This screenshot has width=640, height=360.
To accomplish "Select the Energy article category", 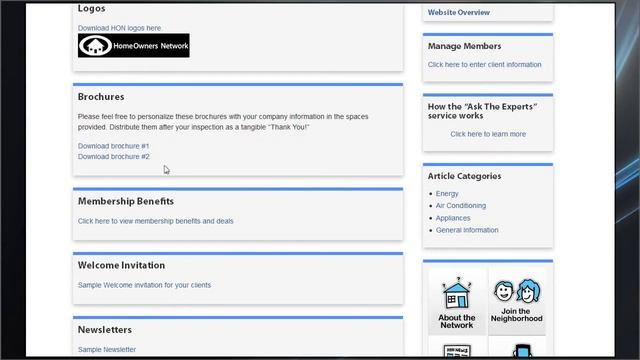I will [447, 193].
